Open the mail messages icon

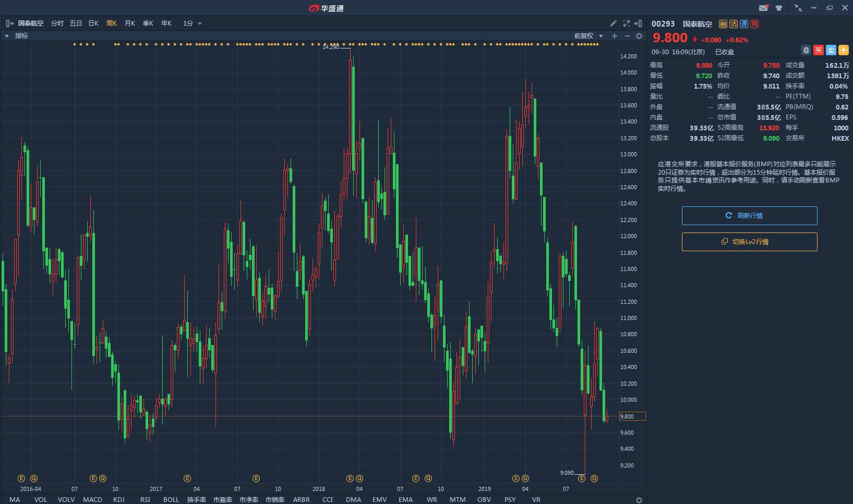click(x=763, y=8)
